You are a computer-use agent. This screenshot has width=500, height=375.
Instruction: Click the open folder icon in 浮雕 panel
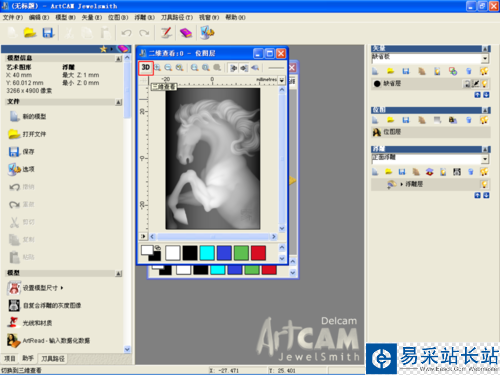click(388, 172)
